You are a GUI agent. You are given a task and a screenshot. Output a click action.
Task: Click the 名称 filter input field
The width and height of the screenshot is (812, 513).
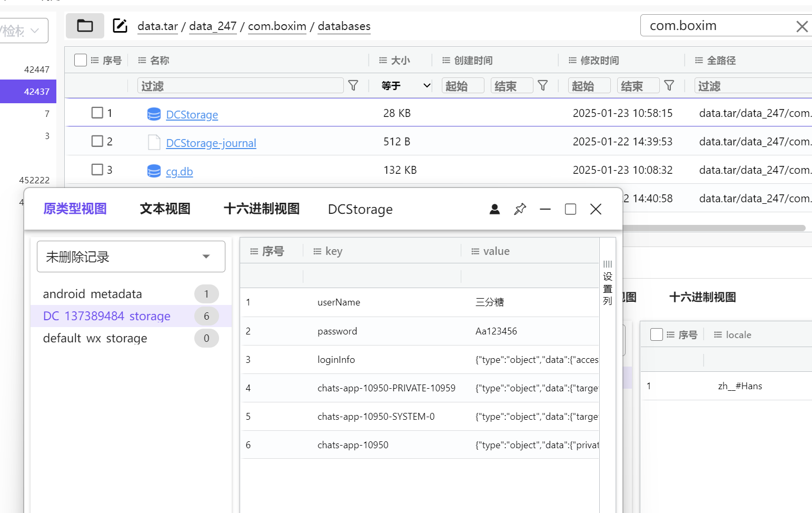click(x=240, y=85)
